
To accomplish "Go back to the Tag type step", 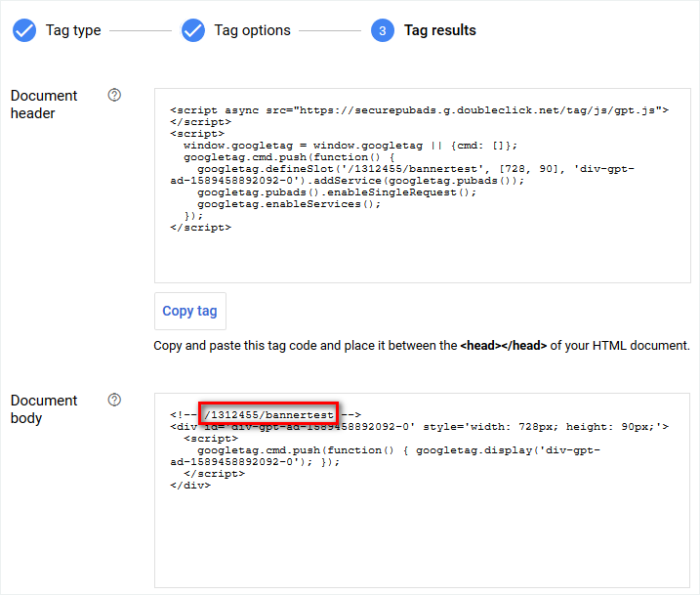I will (x=72, y=30).
